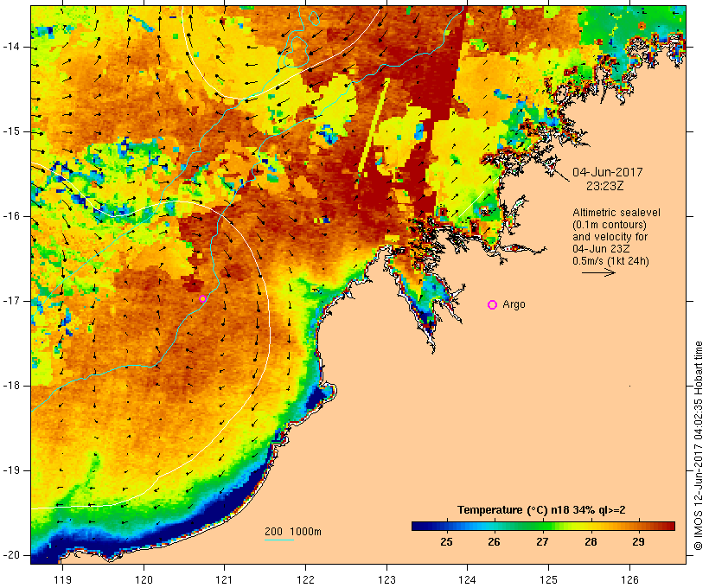This screenshot has width=709, height=588.
Task: Click the longitude label '119'
Action: 62,579
